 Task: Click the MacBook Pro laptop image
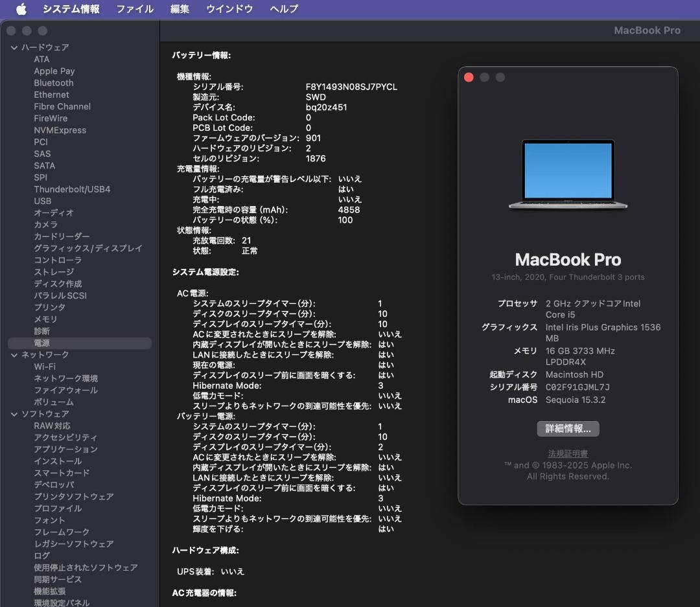(568, 175)
